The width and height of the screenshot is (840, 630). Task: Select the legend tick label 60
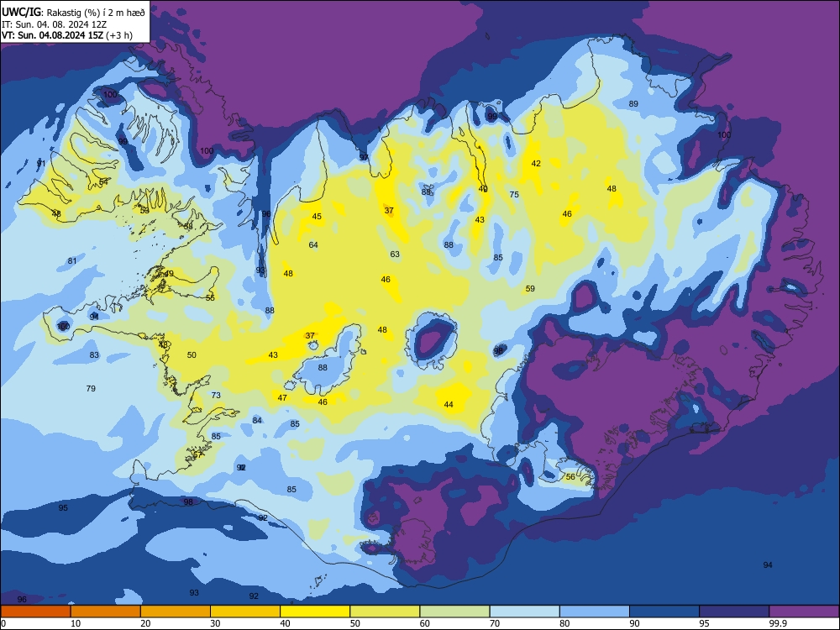(425, 623)
